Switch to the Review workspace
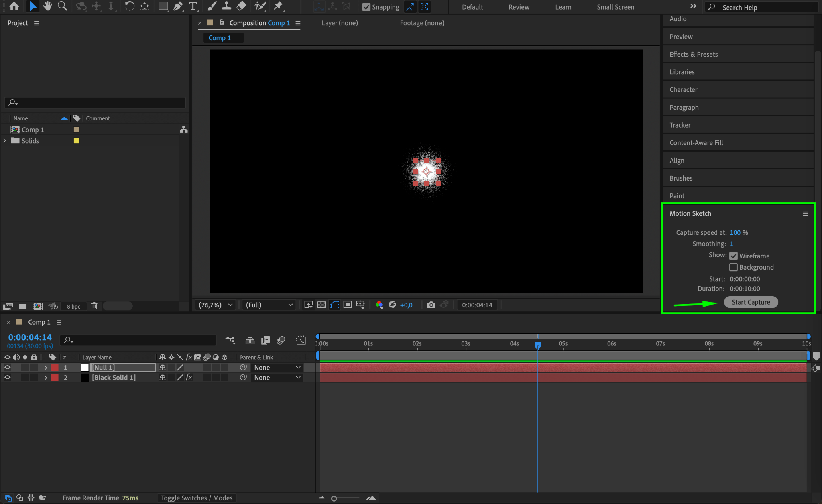 519,7
